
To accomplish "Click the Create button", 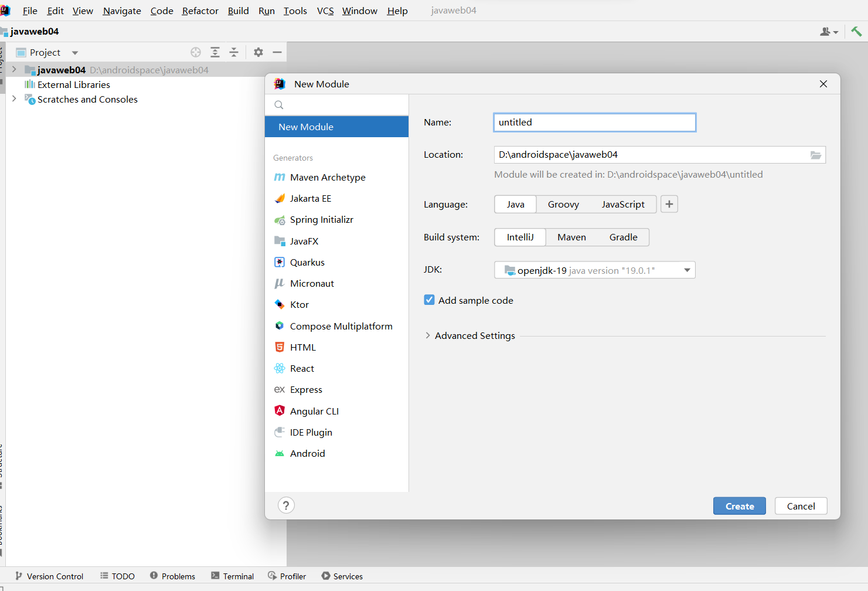I will click(x=740, y=506).
